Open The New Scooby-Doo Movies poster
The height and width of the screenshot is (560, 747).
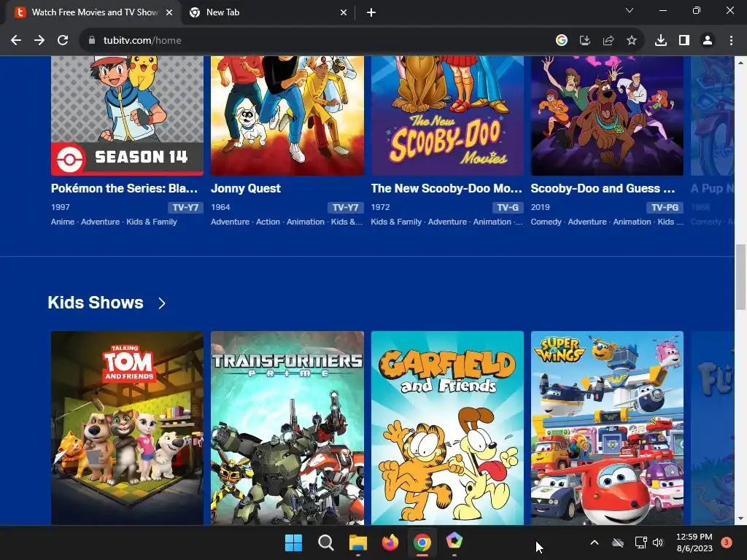tap(447, 116)
